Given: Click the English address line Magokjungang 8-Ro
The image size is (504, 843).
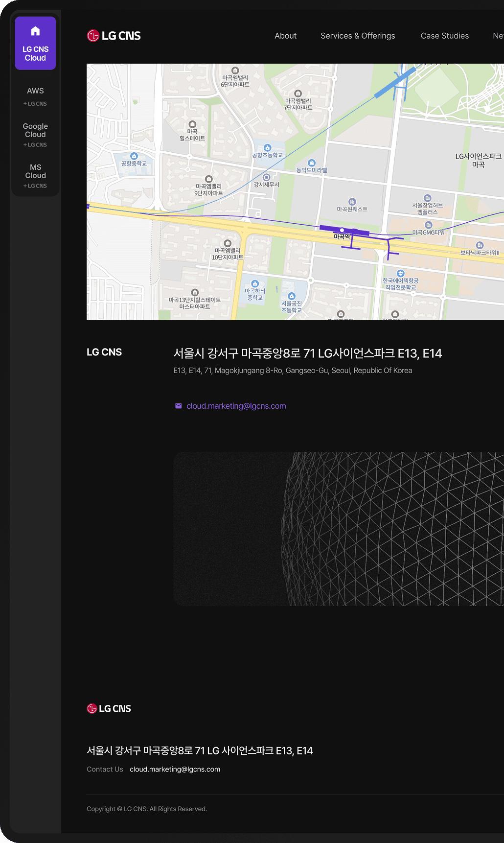Looking at the screenshot, I should [x=293, y=371].
